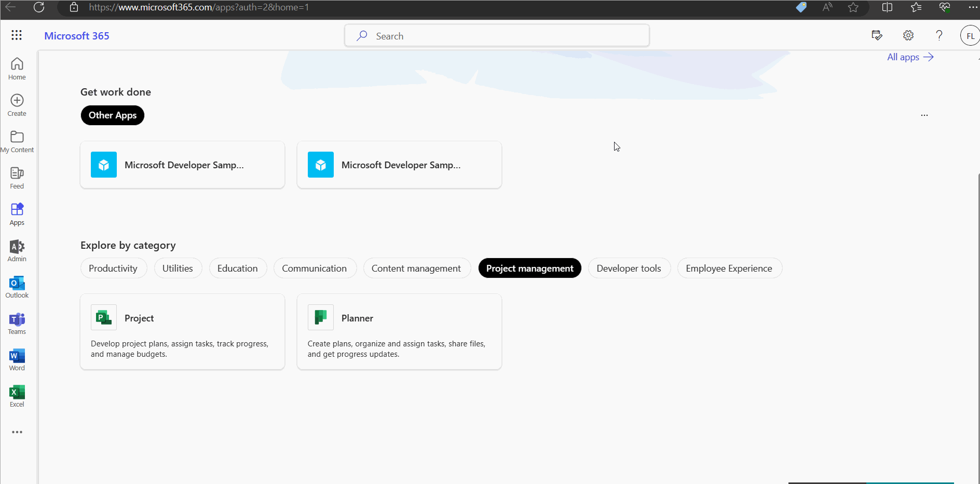This screenshot has height=484, width=980.
Task: Select the Communication category
Action: [x=315, y=268]
